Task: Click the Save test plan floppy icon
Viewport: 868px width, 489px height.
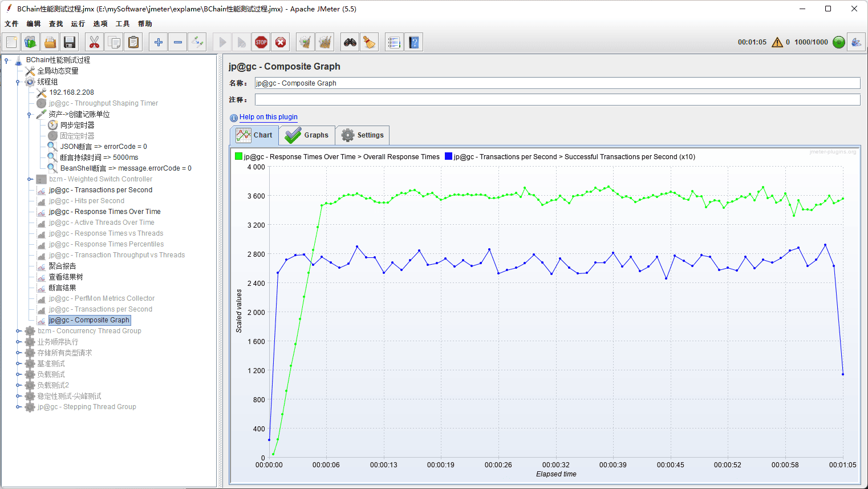Action: 70,42
